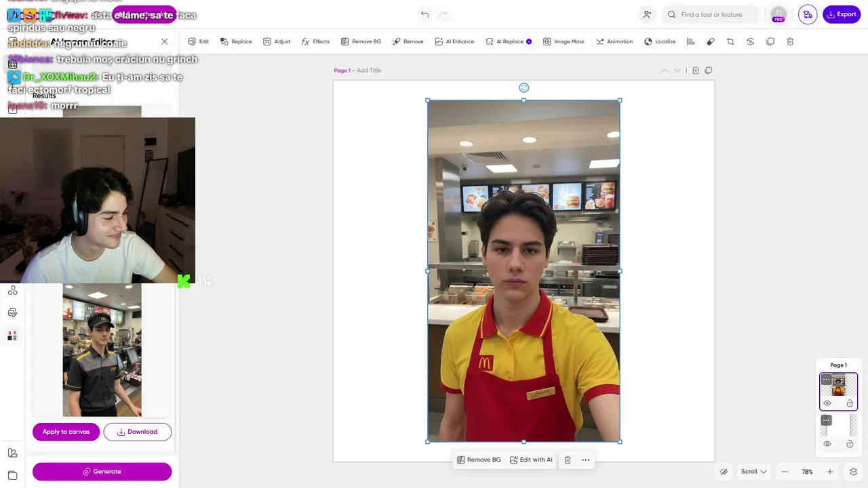Open the AI Enhance tool
The width and height of the screenshot is (868, 488).
[454, 41]
